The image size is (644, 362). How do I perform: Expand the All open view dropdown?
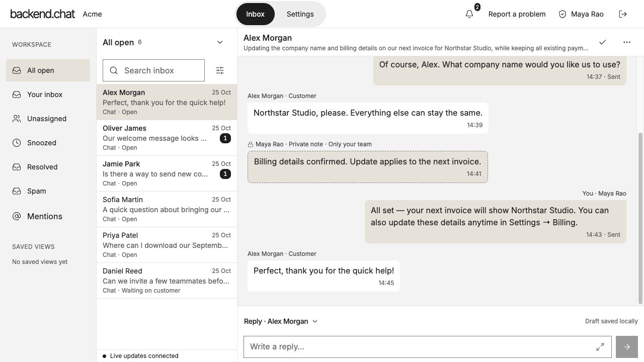click(x=220, y=42)
